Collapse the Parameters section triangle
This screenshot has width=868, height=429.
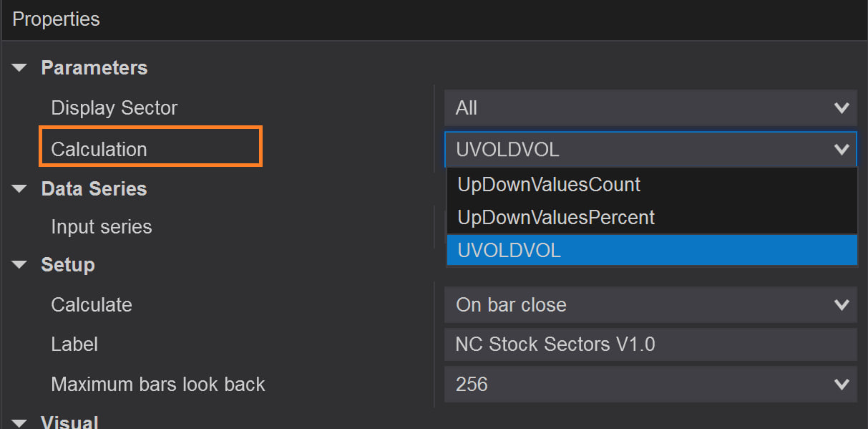click(x=20, y=68)
